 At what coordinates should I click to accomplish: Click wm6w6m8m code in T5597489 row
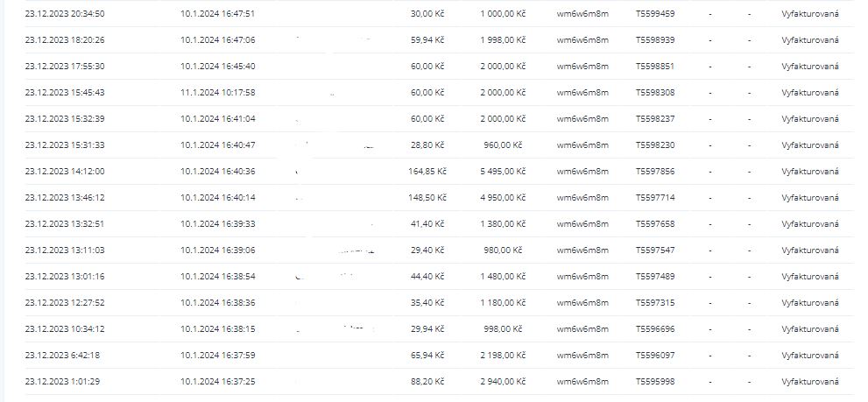tap(582, 277)
